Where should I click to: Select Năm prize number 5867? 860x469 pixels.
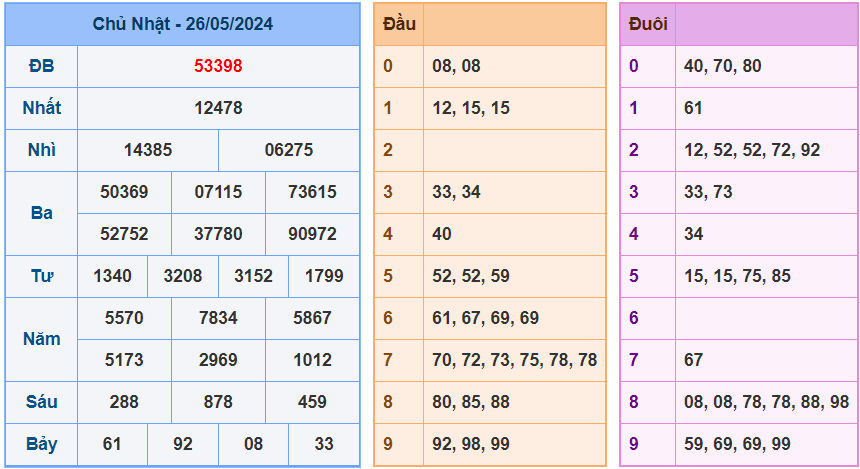point(313,318)
